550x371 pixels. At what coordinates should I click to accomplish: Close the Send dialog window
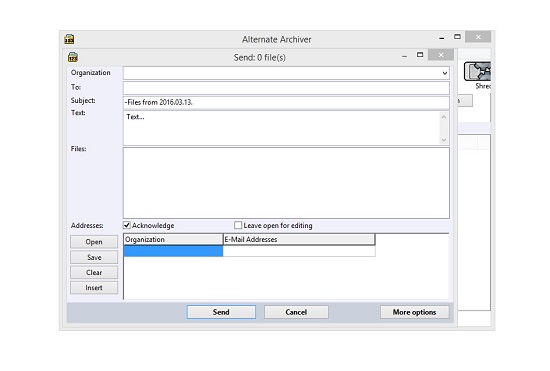441,55
